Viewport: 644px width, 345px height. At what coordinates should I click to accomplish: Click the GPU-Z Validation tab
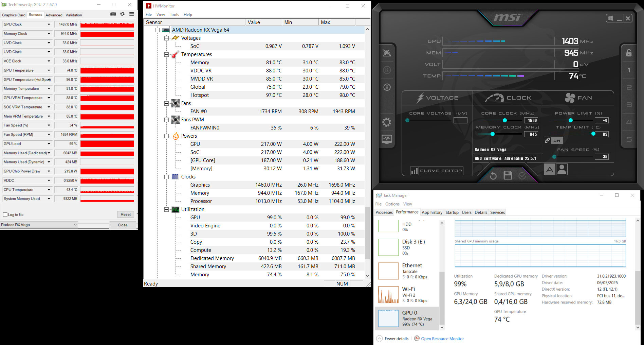74,15
